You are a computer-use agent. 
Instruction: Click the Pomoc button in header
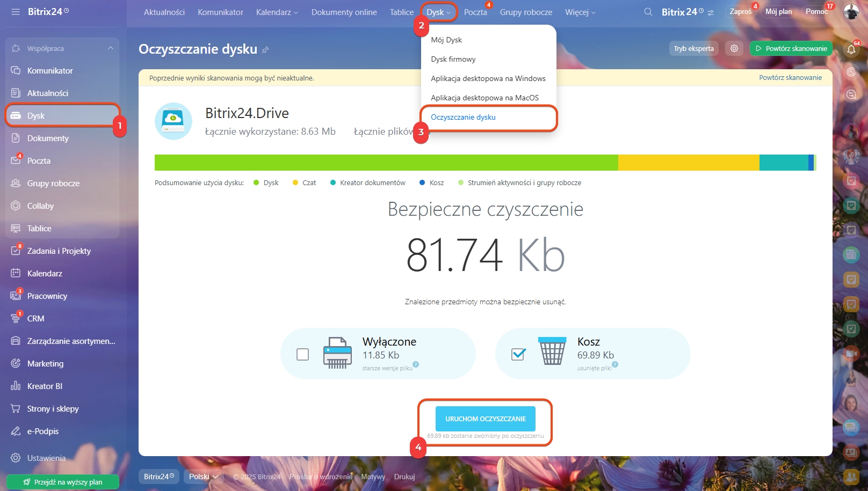click(x=816, y=12)
